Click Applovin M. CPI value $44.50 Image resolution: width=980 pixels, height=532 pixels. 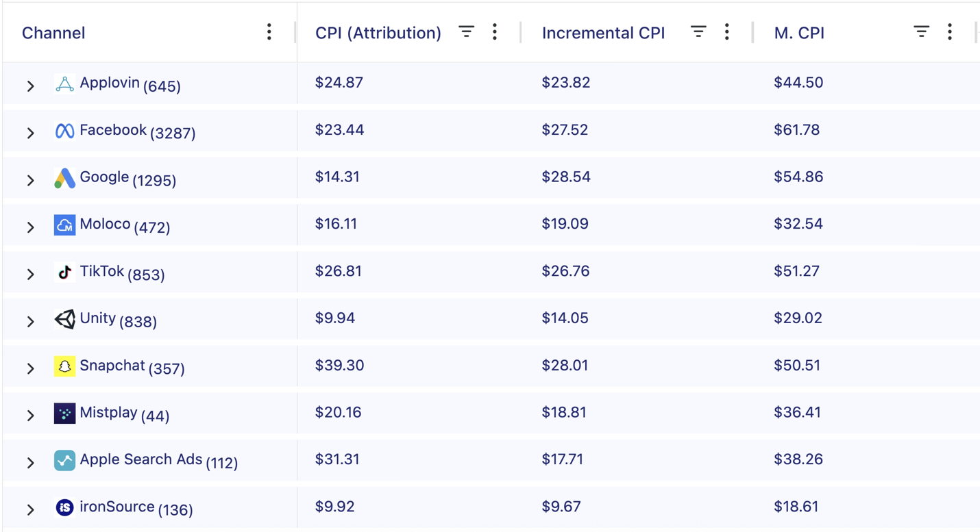point(799,83)
